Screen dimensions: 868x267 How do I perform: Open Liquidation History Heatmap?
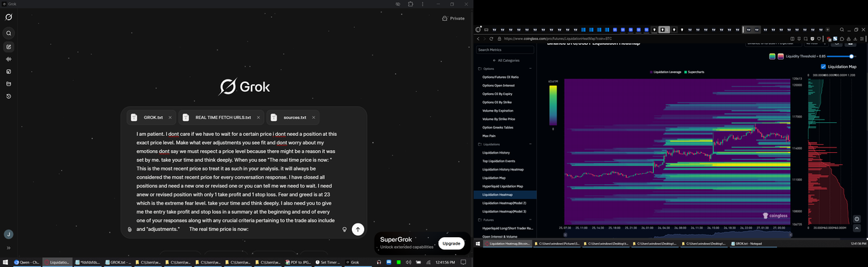point(502,169)
